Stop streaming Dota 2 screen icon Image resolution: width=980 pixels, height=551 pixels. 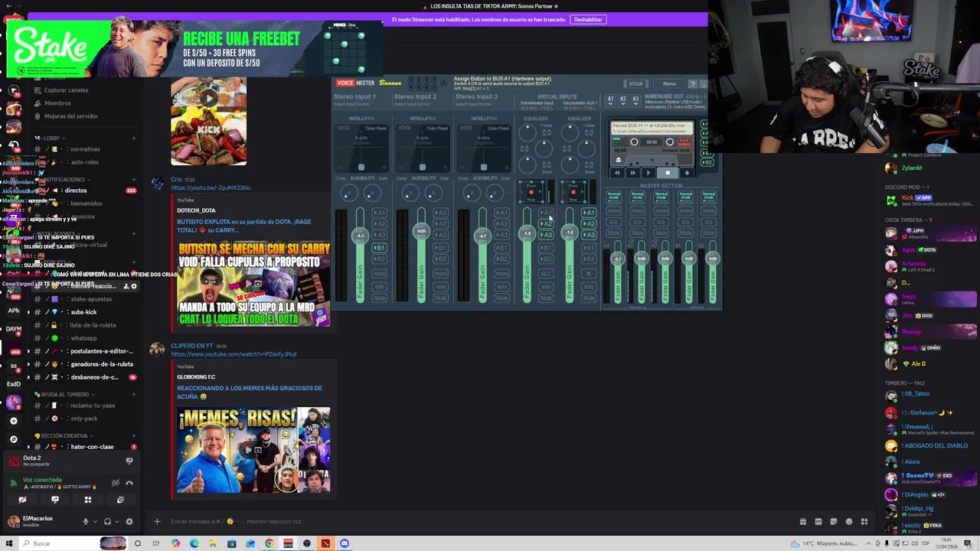129,461
